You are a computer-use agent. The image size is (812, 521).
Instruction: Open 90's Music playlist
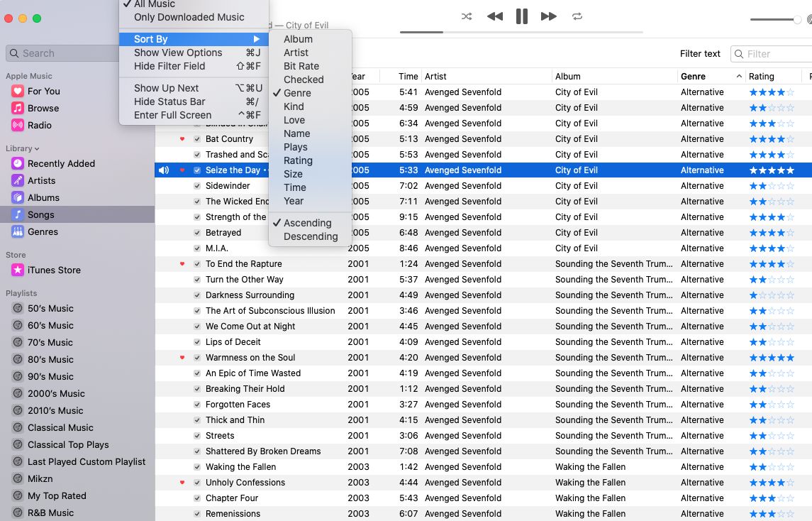pos(50,377)
